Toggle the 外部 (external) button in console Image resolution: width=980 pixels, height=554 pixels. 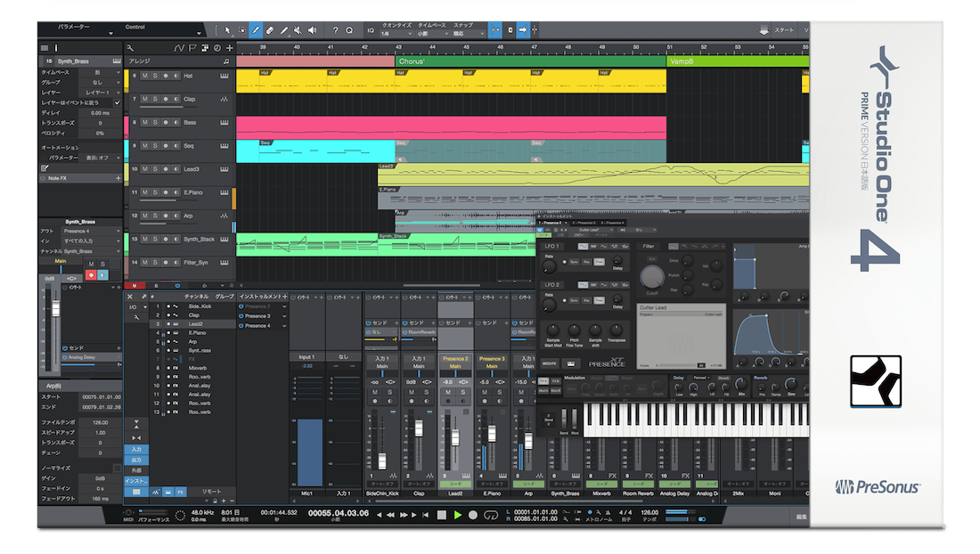pos(136,470)
